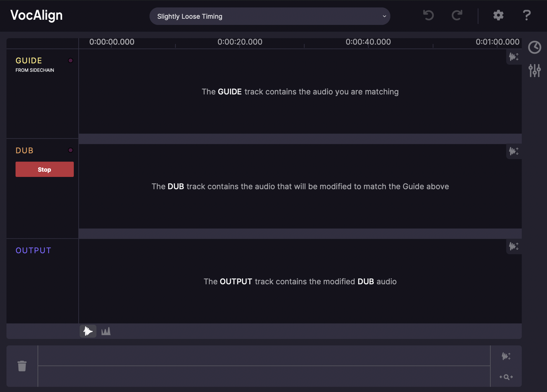Screen dimensions: 547x392
Task: Click the 0:00:20.000 timeline ruler mark
Action: coord(240,42)
